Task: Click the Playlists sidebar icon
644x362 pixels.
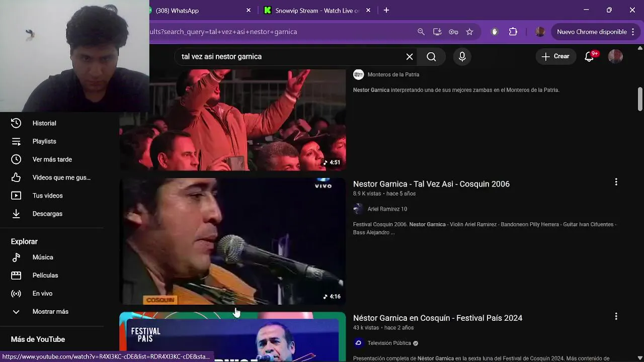Action: pos(16,141)
